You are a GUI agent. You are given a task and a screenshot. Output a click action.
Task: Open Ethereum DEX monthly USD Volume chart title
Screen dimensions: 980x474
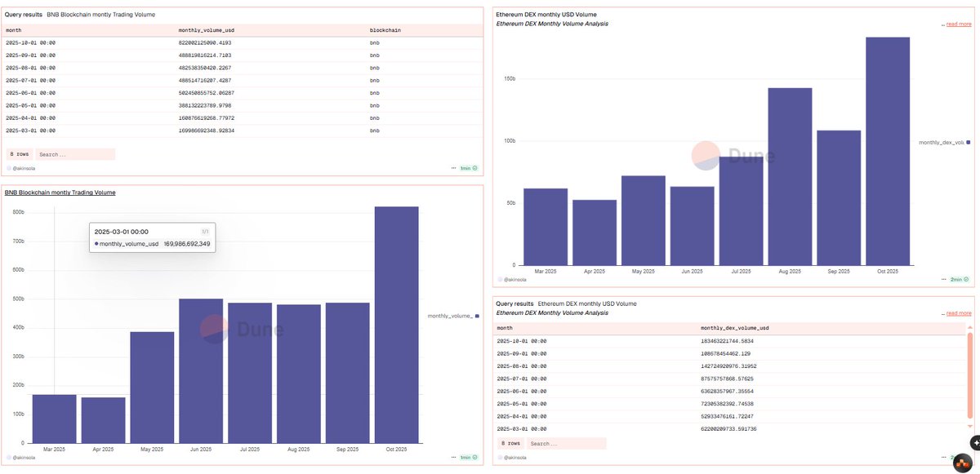point(546,15)
